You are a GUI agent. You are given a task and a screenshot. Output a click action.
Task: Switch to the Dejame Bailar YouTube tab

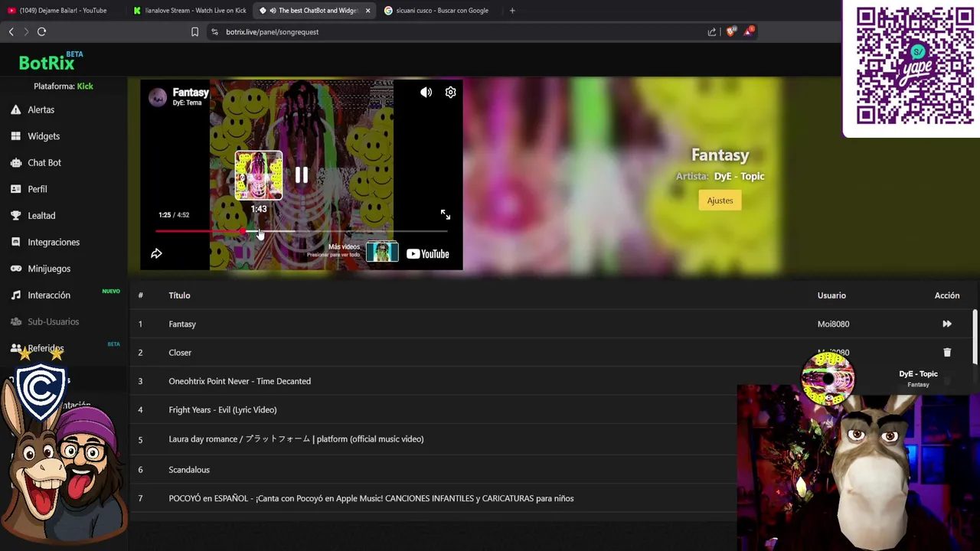tap(61, 11)
